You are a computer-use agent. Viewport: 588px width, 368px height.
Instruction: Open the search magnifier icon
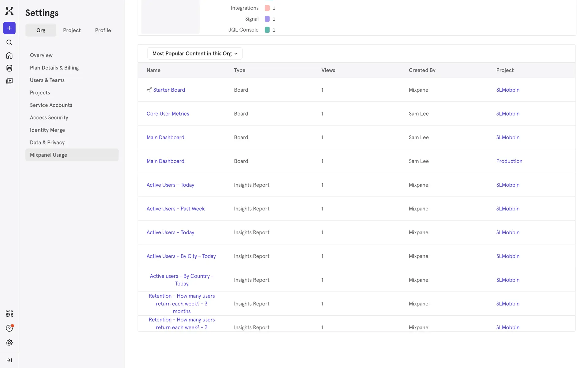point(9,43)
